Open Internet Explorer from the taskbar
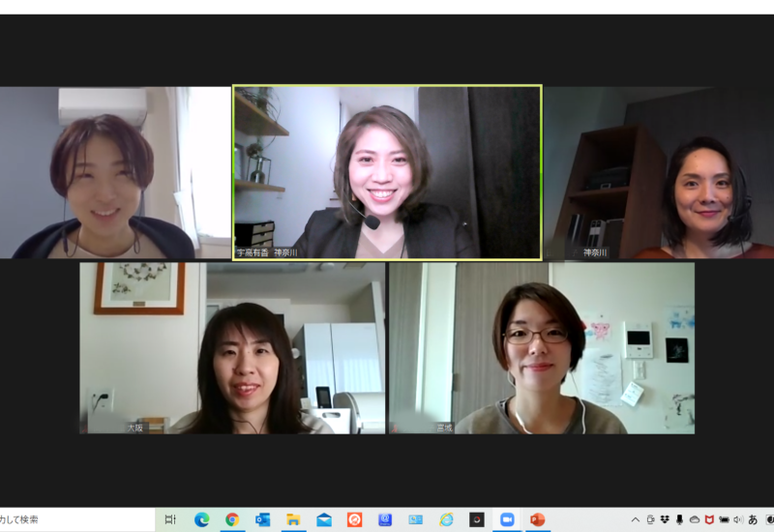 click(x=446, y=519)
